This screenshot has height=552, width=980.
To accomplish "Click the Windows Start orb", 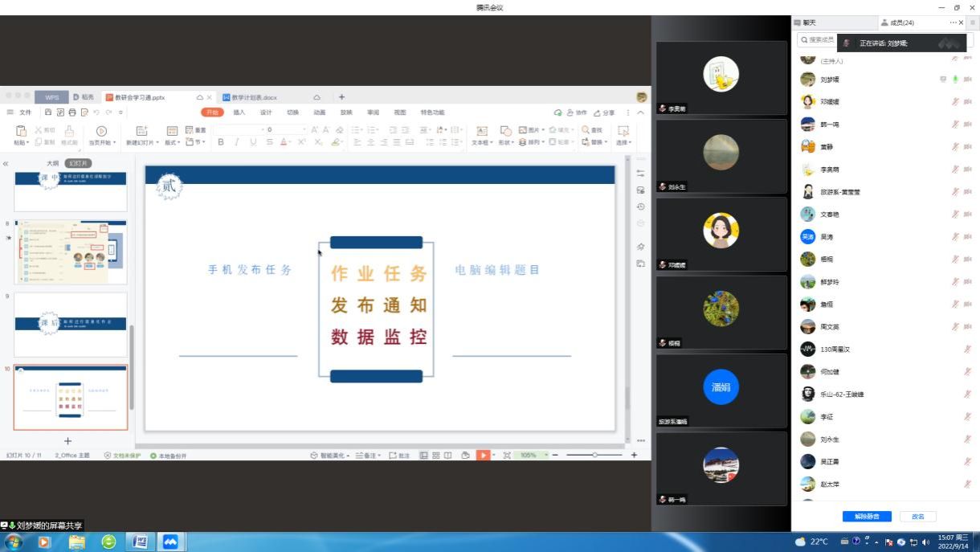I will (x=14, y=542).
